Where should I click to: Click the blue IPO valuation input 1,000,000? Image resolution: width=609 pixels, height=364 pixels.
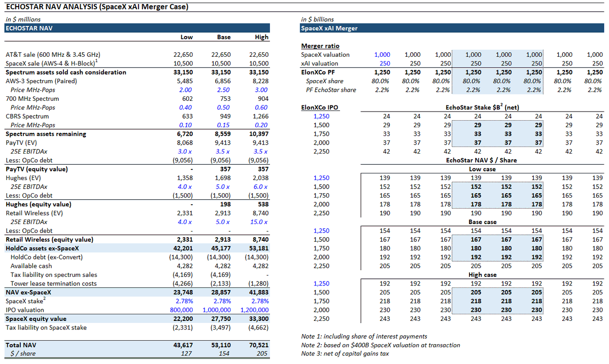[x=217, y=310]
